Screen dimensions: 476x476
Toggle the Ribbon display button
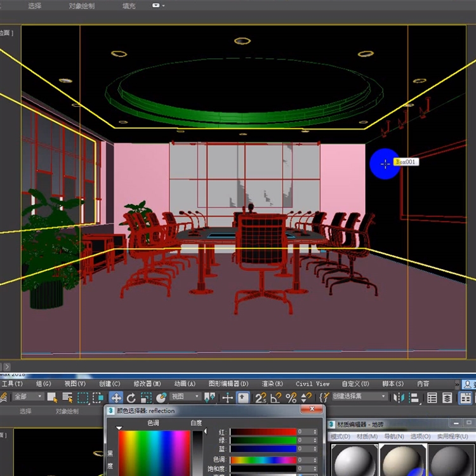pos(465,398)
